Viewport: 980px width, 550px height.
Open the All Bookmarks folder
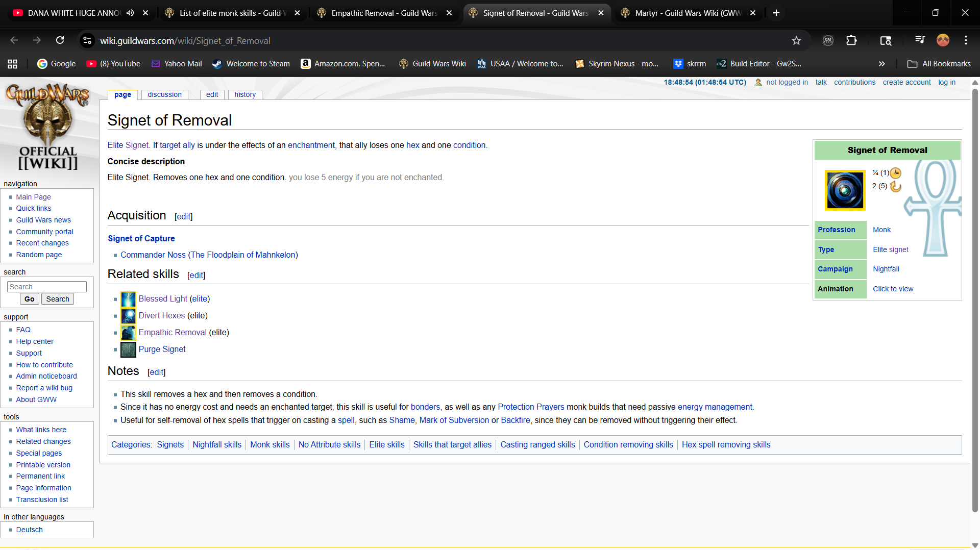pyautogui.click(x=939, y=64)
